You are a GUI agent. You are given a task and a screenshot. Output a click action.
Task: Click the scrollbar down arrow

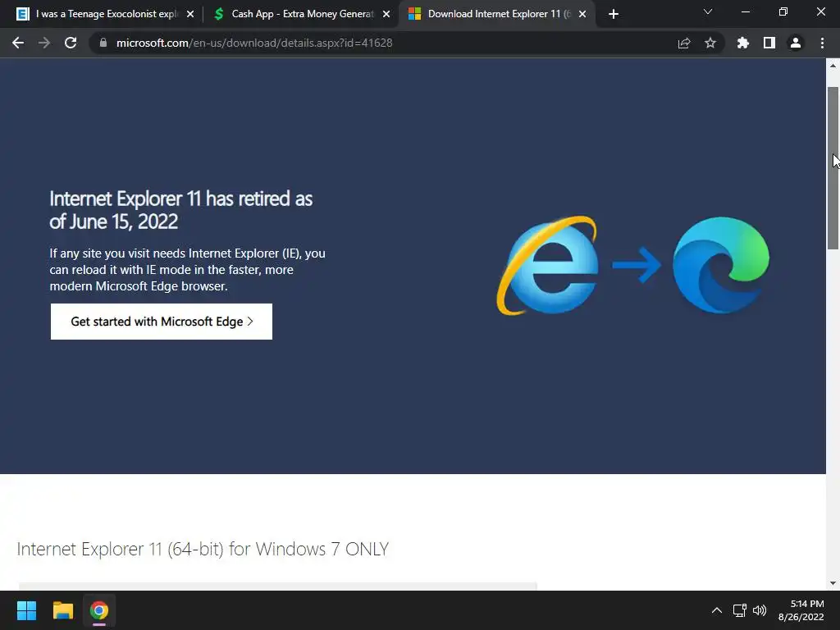click(833, 583)
